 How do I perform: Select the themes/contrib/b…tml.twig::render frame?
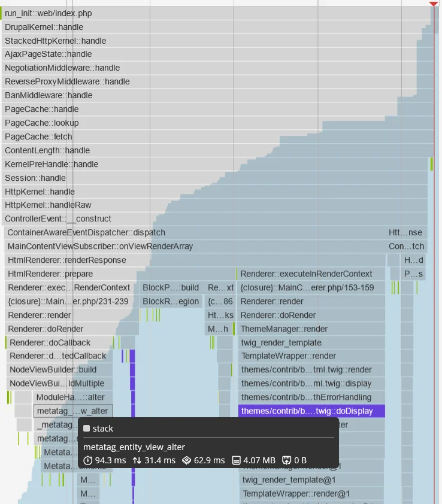click(x=311, y=370)
